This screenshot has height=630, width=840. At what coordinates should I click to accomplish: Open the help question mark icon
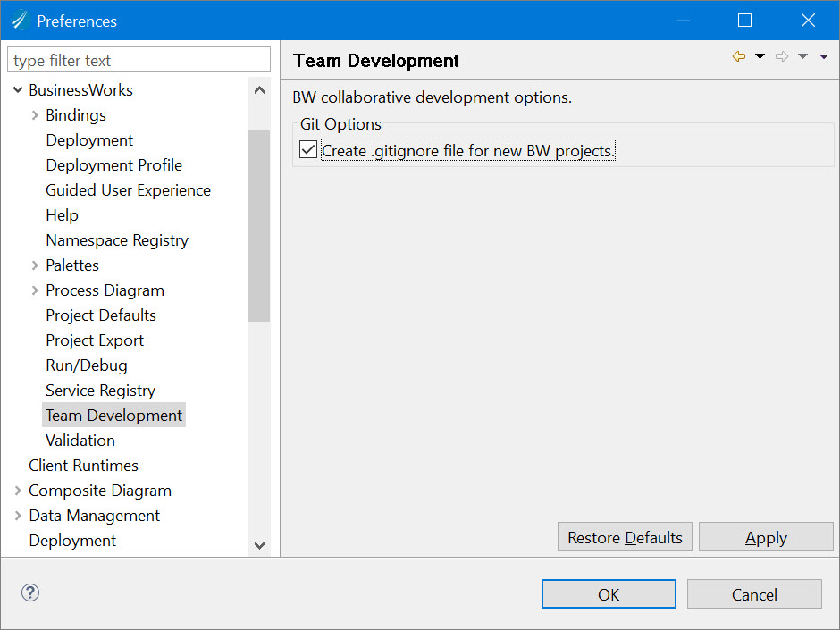(x=30, y=592)
